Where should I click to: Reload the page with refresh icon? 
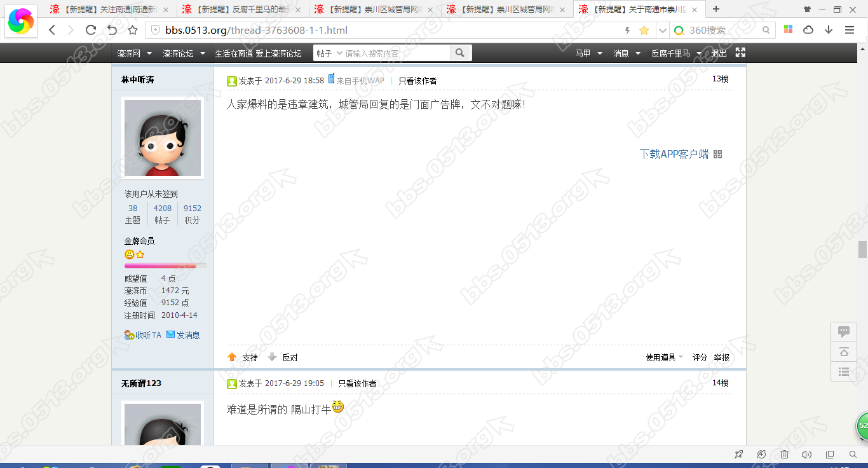[91, 30]
